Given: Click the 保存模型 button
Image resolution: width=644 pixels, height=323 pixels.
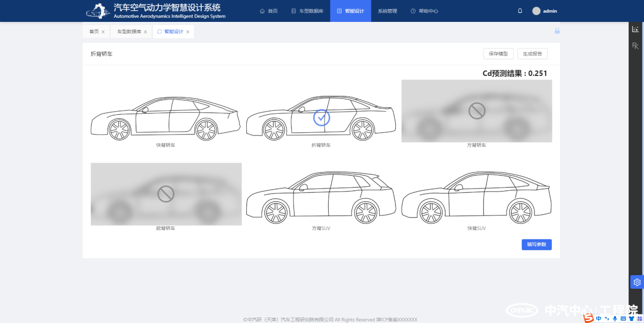Looking at the screenshot, I should coord(498,53).
